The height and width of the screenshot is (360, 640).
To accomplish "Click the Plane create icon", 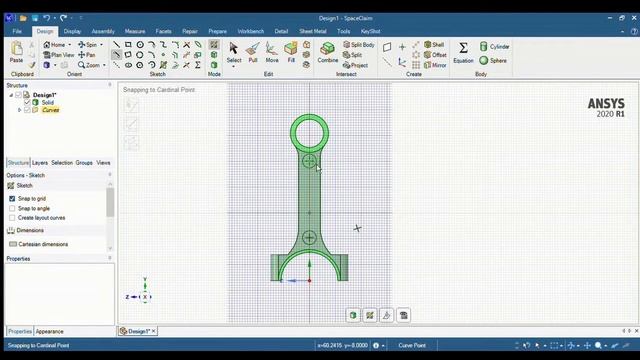I will pyautogui.click(x=387, y=47).
